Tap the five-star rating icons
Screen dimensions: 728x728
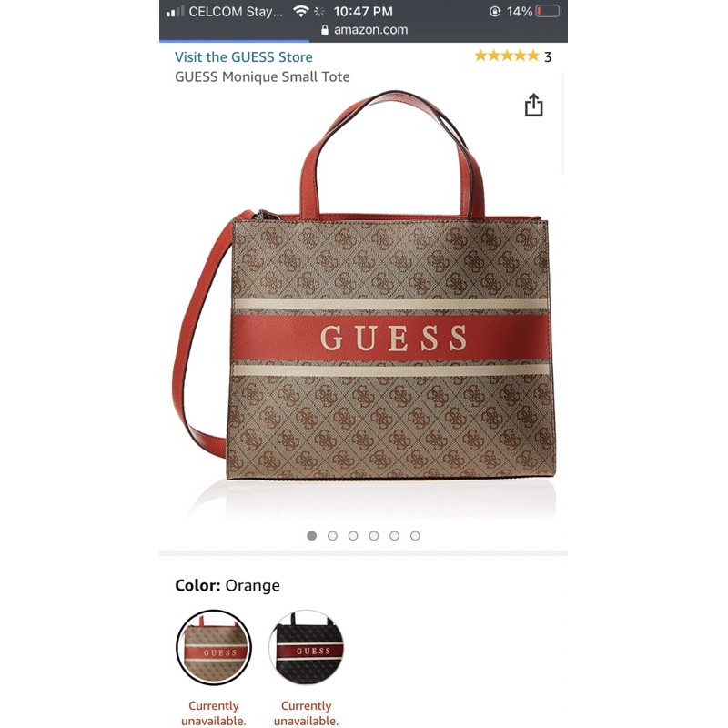[507, 56]
